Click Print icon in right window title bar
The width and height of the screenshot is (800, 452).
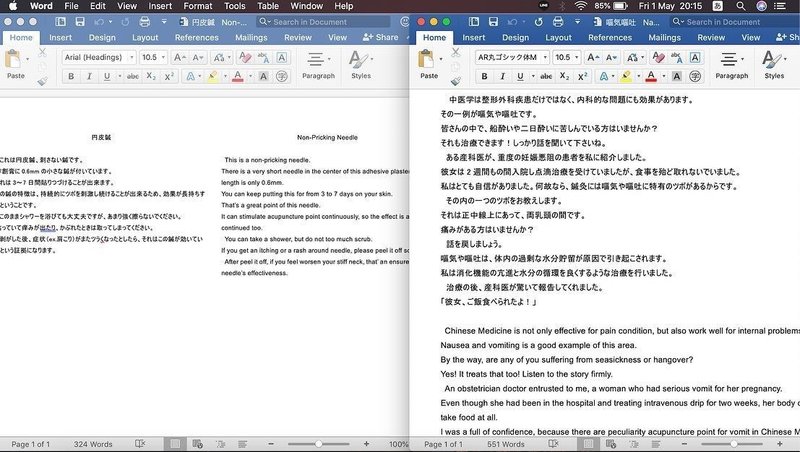[x=558, y=22]
